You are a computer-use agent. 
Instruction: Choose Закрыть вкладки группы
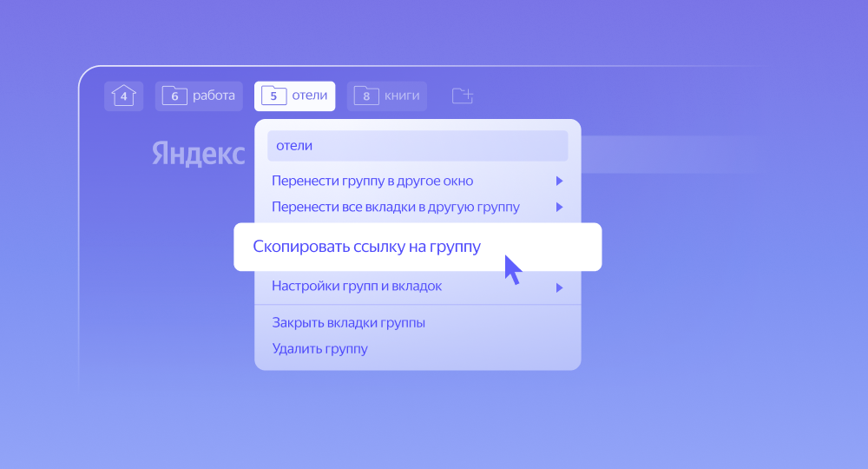coord(418,323)
